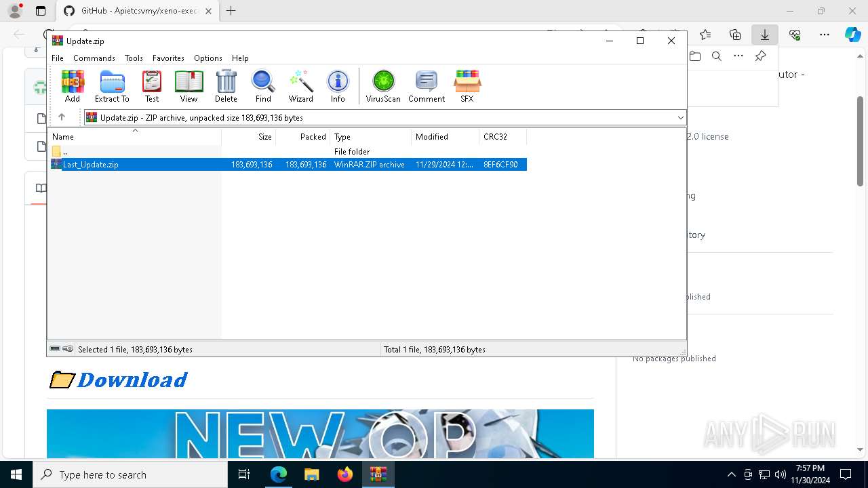Image resolution: width=868 pixels, height=488 pixels.
Task: Open the Copilot icon in Edge
Action: (x=853, y=35)
